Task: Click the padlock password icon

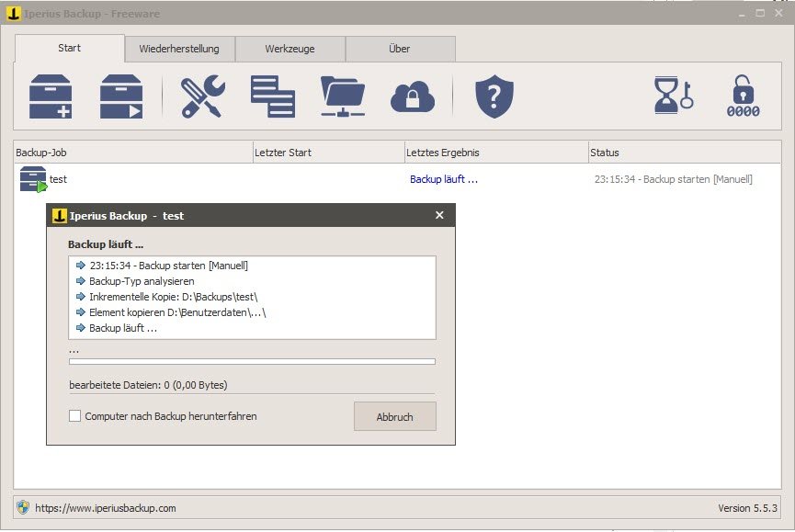Action: coord(744,96)
